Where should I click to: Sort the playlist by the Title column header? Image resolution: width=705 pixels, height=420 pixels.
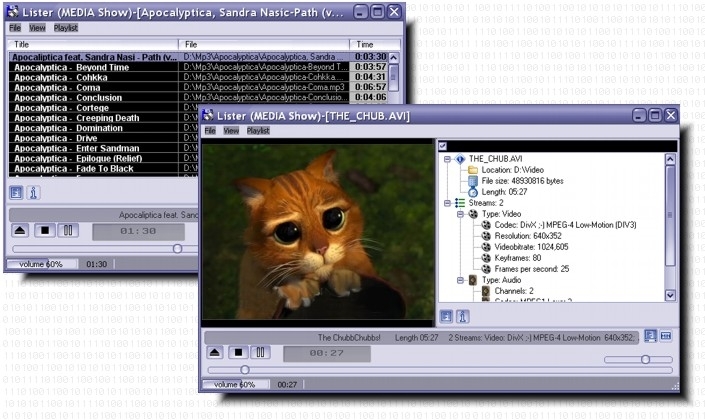coord(93,45)
